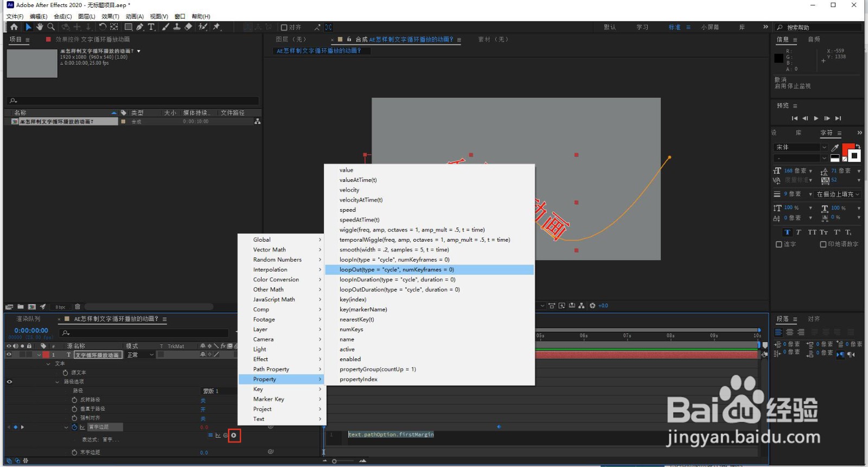Click the expression text text.pathOption.firstMargin
868x467 pixels.
tap(391, 434)
